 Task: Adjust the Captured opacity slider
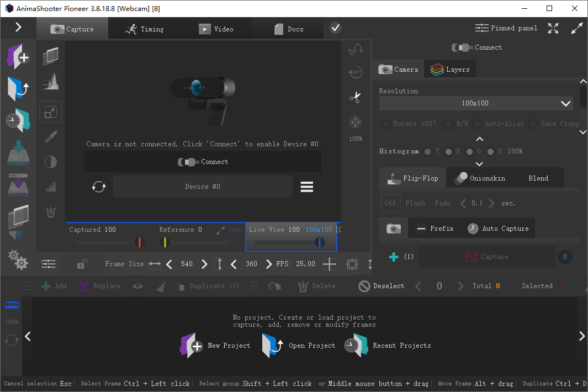(109, 242)
